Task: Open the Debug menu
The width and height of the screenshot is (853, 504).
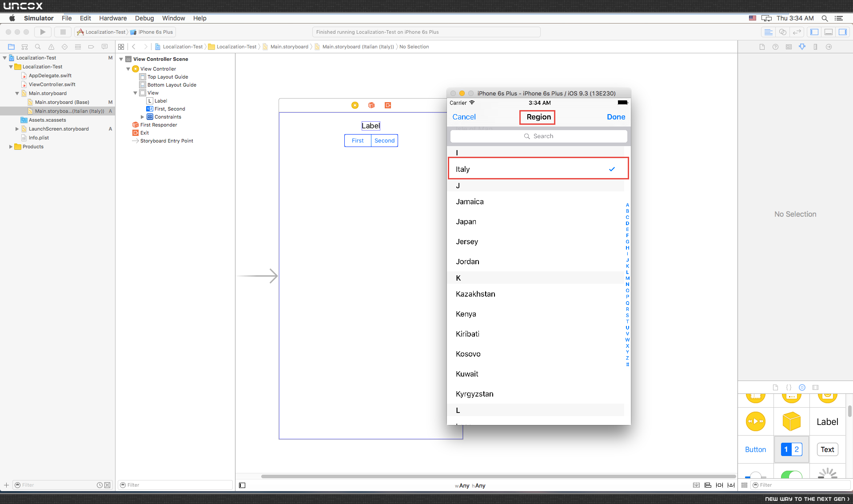Action: 144,18
